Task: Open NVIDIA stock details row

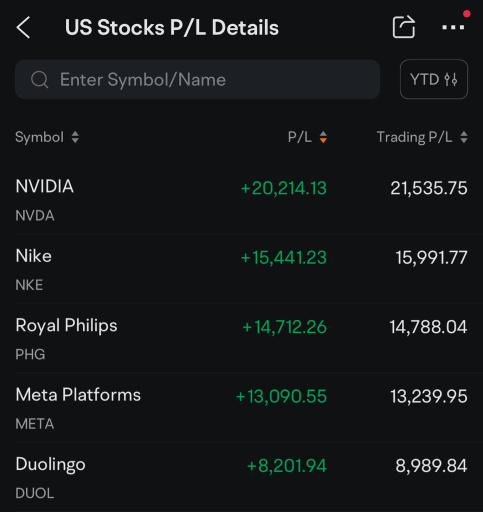Action: pyautogui.click(x=241, y=200)
